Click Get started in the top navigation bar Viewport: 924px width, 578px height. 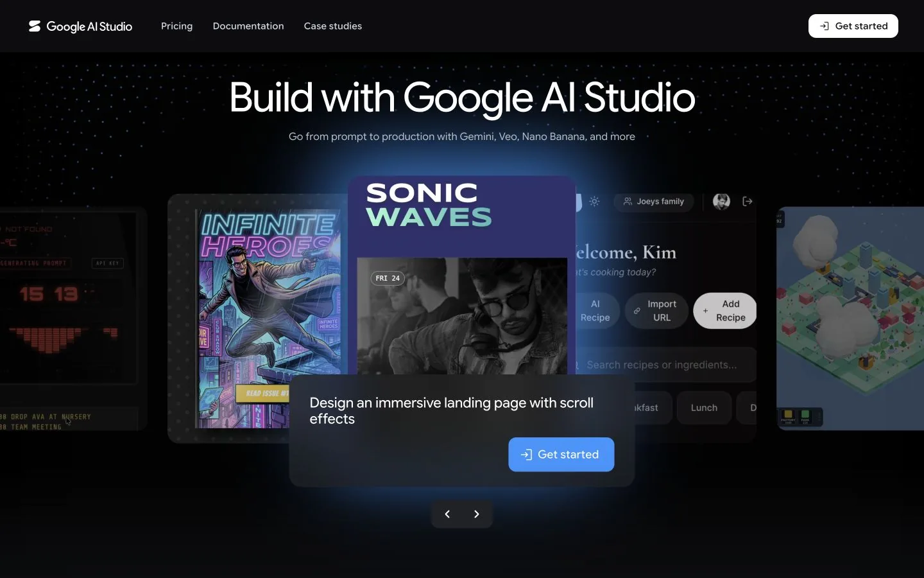pyautogui.click(x=853, y=26)
